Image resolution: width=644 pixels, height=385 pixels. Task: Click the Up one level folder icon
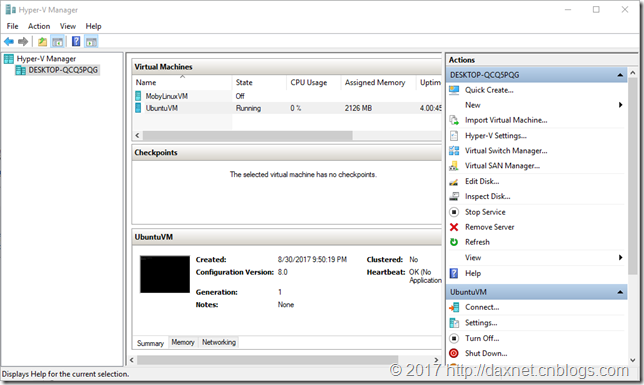point(42,41)
